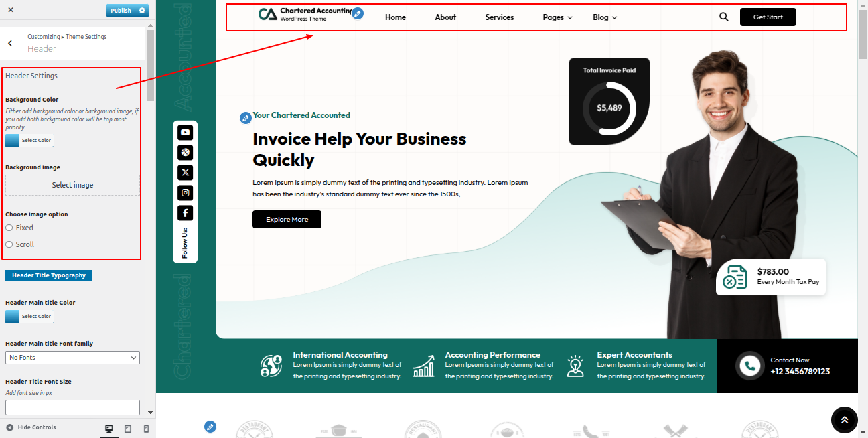Open the Instagram social icon
The height and width of the screenshot is (438, 868).
pyautogui.click(x=185, y=193)
